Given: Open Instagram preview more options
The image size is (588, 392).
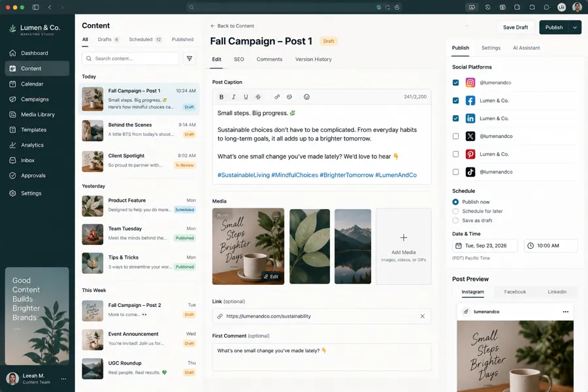Looking at the screenshot, I should [x=566, y=312].
